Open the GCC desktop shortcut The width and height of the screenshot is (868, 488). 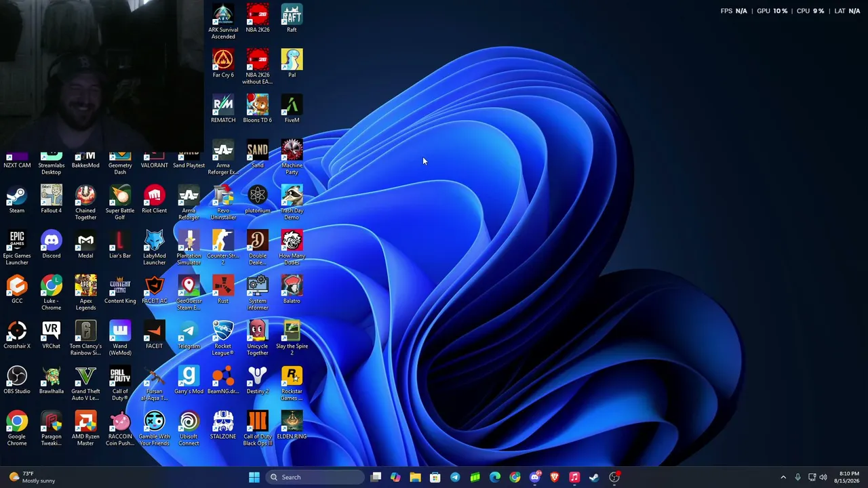[x=17, y=289]
